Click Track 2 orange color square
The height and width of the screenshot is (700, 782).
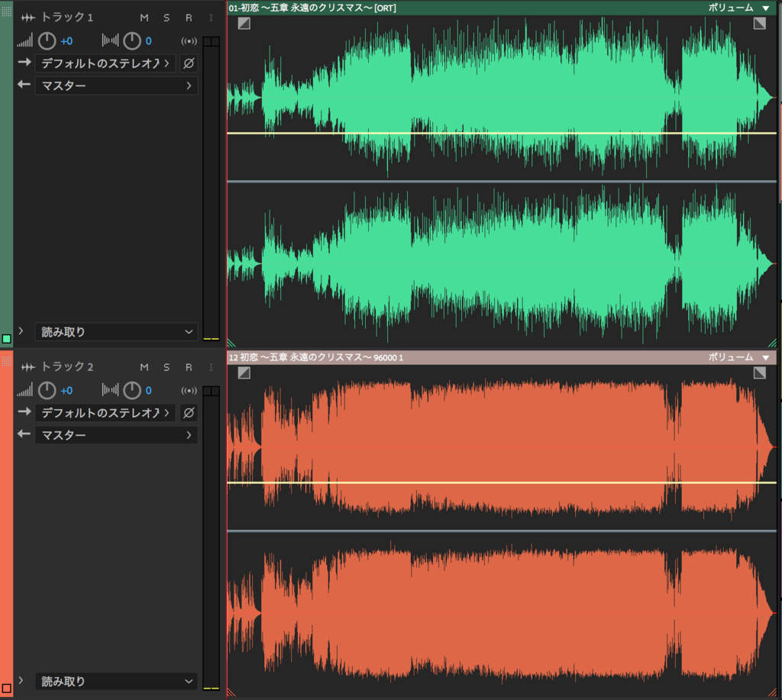point(6,689)
